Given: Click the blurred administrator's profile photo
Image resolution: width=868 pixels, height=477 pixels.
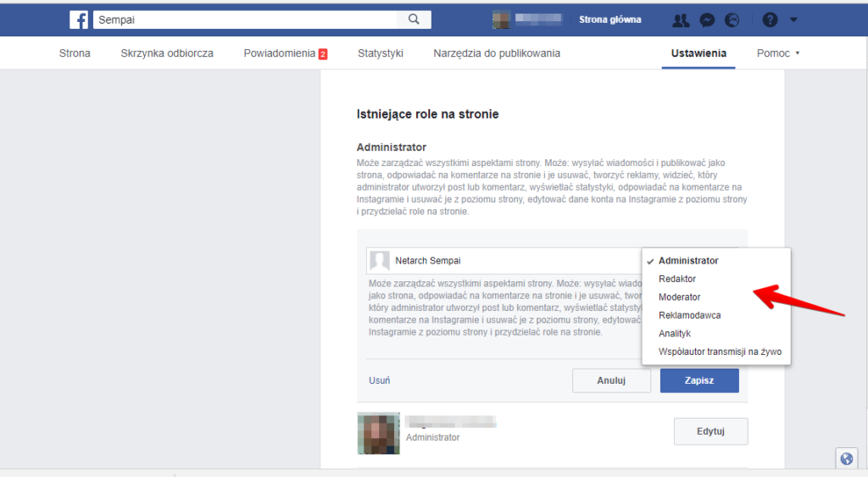Looking at the screenshot, I should pyautogui.click(x=379, y=433).
